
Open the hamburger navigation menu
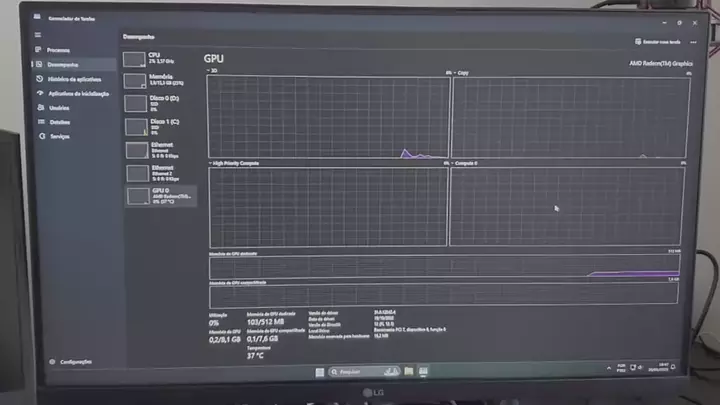[39, 34]
